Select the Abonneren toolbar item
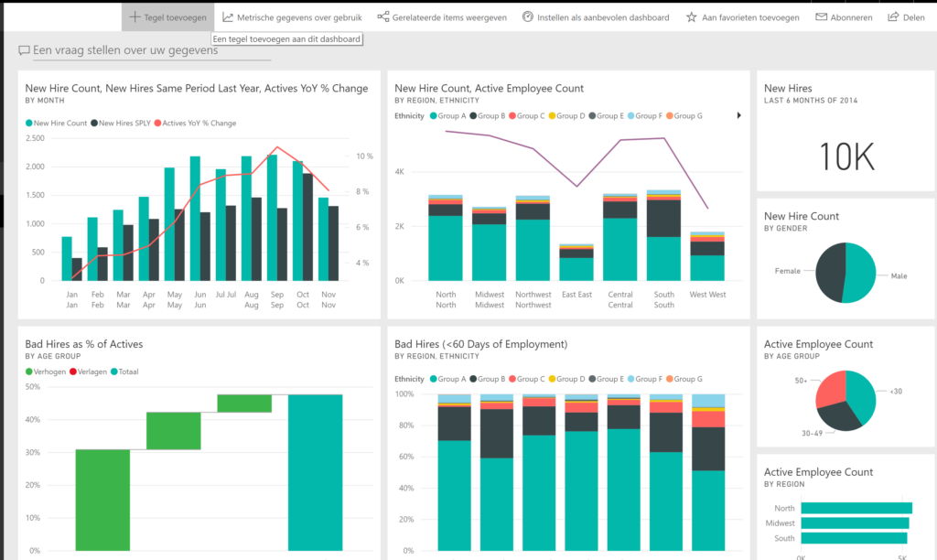This screenshot has height=560, width=937. click(x=844, y=17)
